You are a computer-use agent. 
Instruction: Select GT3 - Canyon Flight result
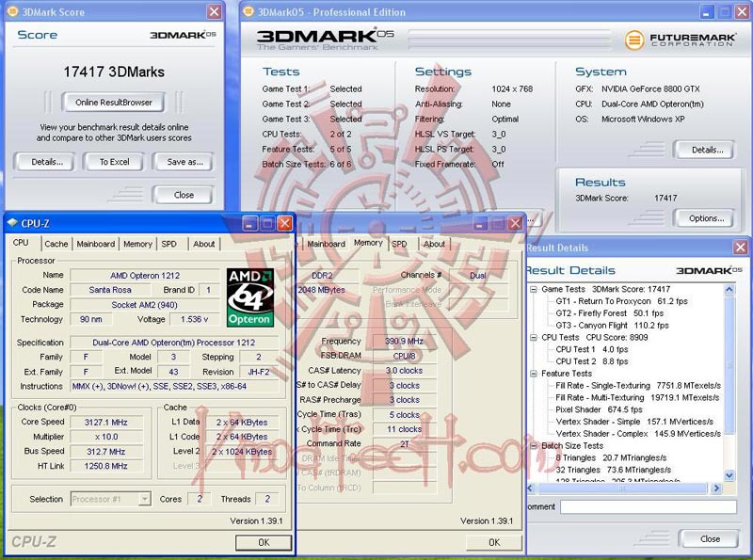click(613, 325)
